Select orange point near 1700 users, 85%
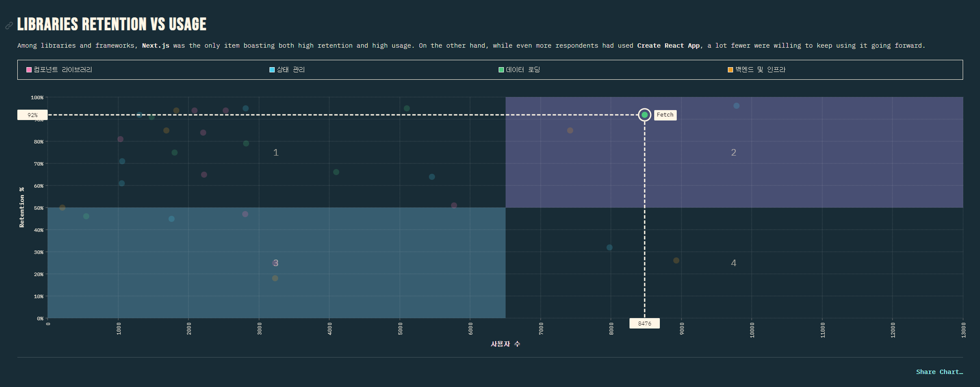This screenshot has height=387, width=980. click(166, 130)
